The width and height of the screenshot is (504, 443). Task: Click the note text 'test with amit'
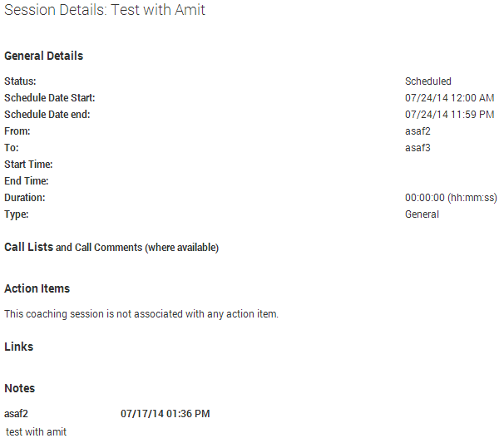coord(36,432)
